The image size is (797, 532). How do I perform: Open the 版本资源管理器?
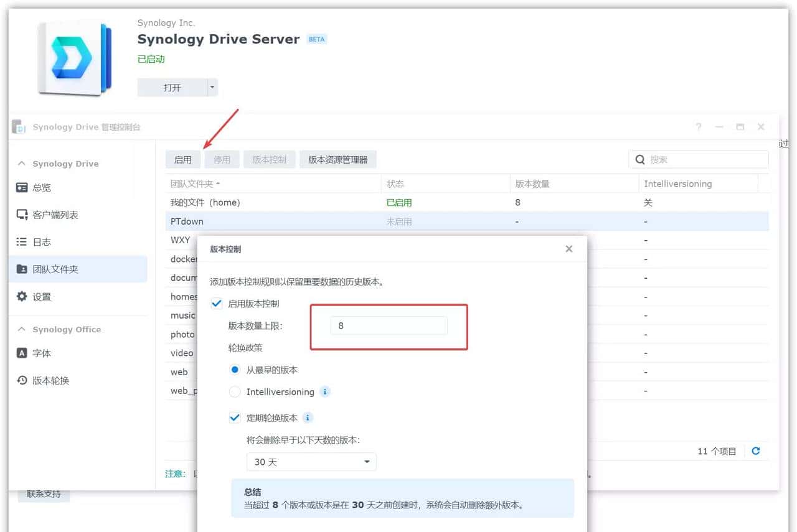[x=337, y=159]
